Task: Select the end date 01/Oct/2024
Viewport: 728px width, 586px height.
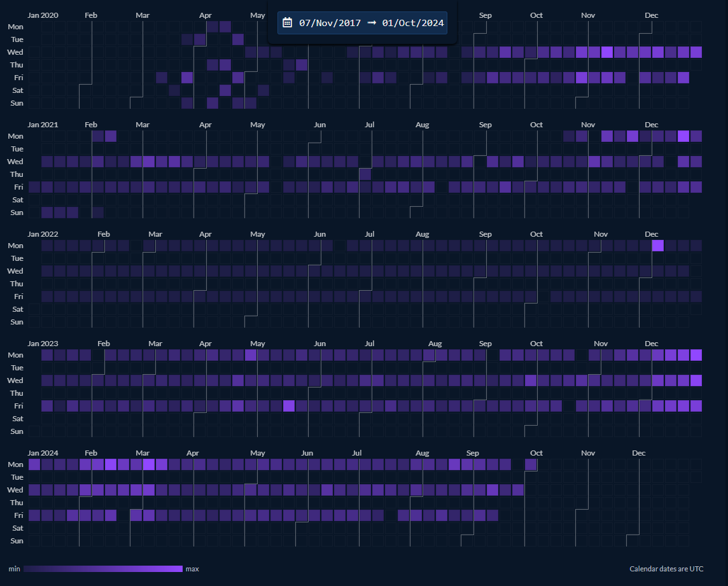Action: coord(413,23)
